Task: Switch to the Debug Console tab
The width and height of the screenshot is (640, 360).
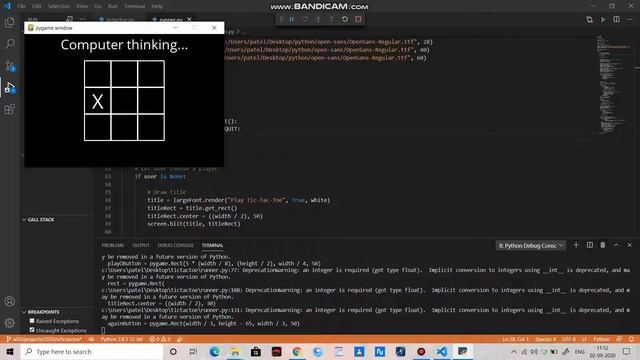Action: coord(176,245)
